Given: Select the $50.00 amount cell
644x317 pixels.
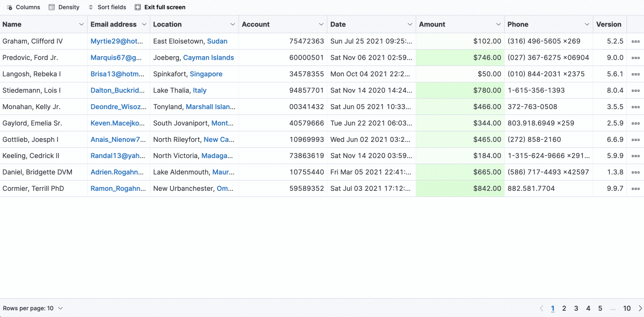Looking at the screenshot, I should click(x=460, y=74).
